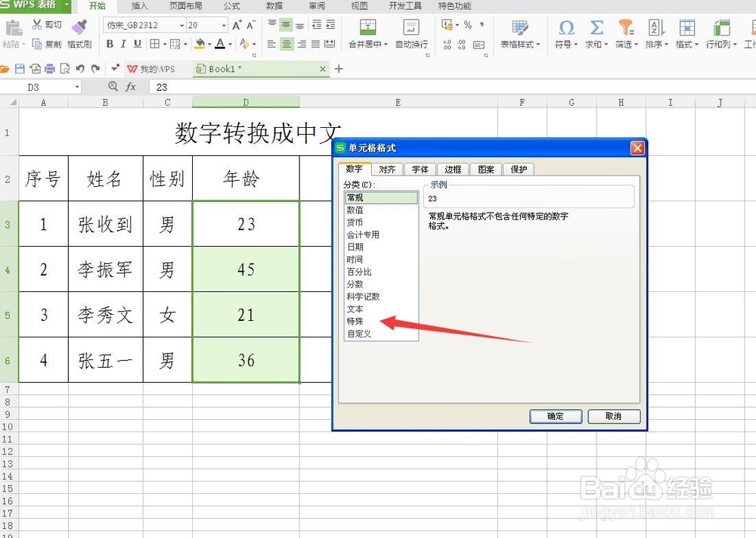Open the 筛选 filter tool
This screenshot has width=756, height=538.
(x=624, y=36)
